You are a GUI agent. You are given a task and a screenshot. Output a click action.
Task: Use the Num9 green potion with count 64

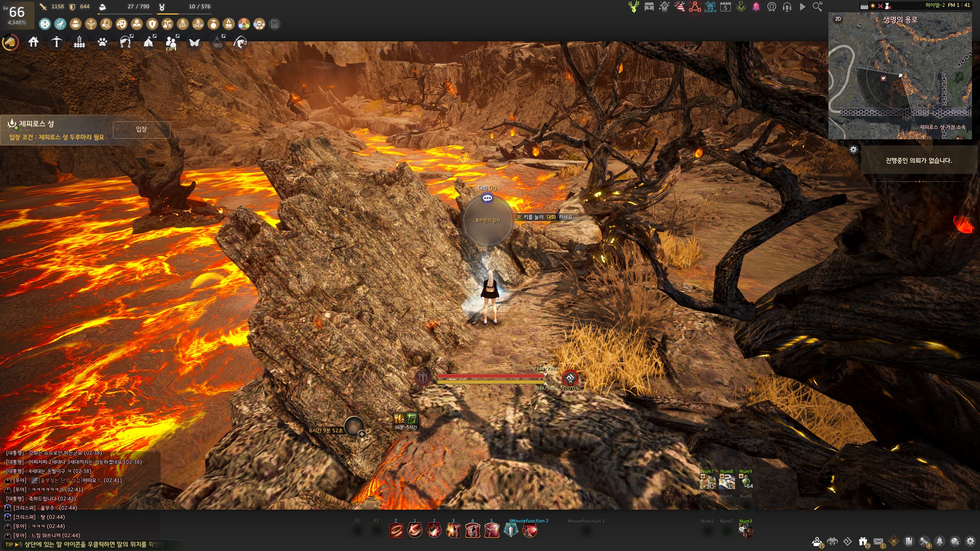tap(746, 482)
